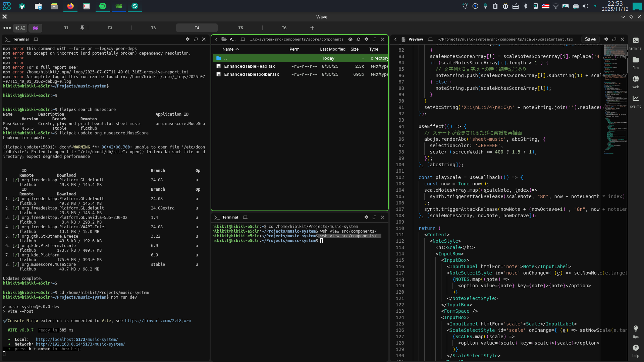644x362 pixels.
Task: Toggle the pin on tab T1
Action: [82, 28]
